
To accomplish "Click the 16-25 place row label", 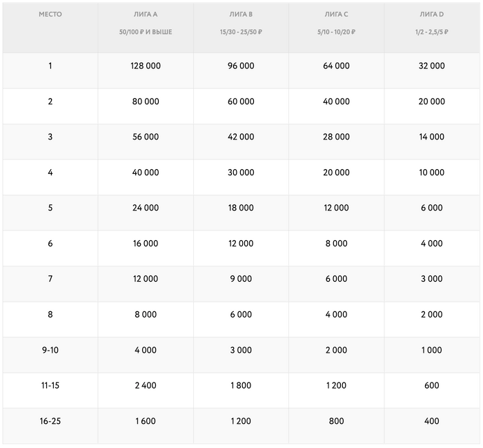I will click(x=50, y=421).
